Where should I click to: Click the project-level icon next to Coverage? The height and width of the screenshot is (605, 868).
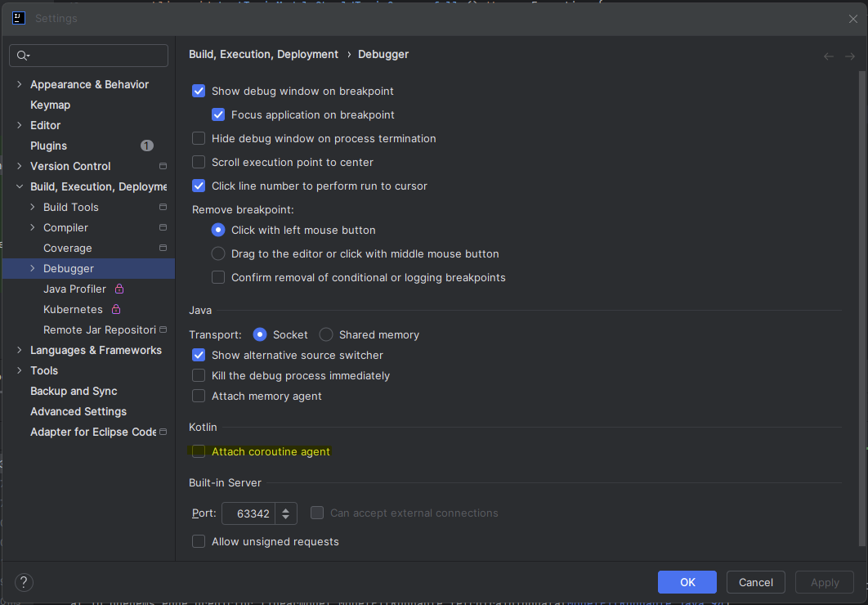163,248
